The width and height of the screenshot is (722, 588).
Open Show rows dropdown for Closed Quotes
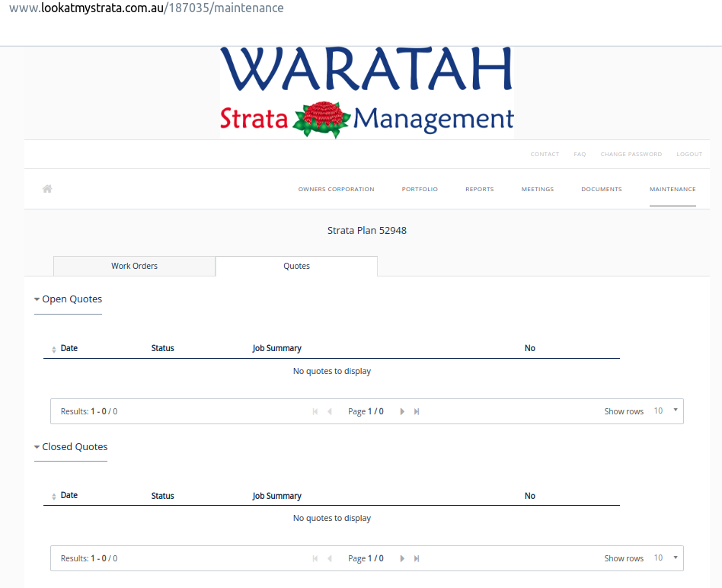pos(666,558)
